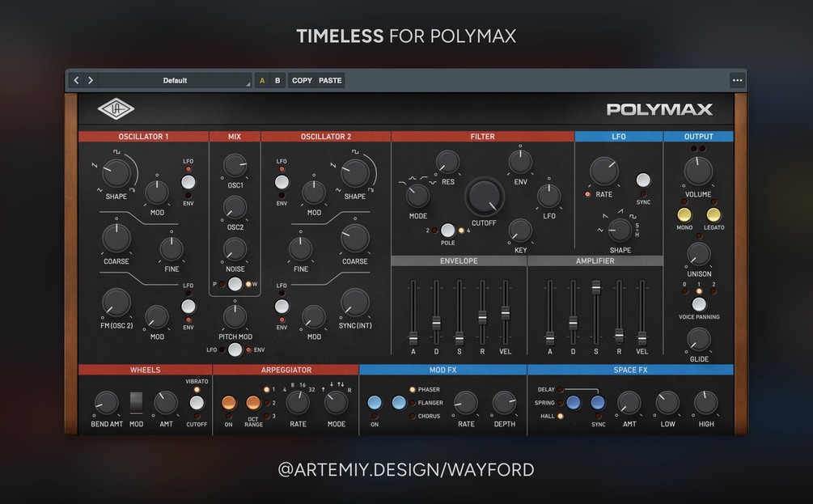Click the Oscillator 1 SHAPE knob
The image size is (813, 504).
point(116,172)
